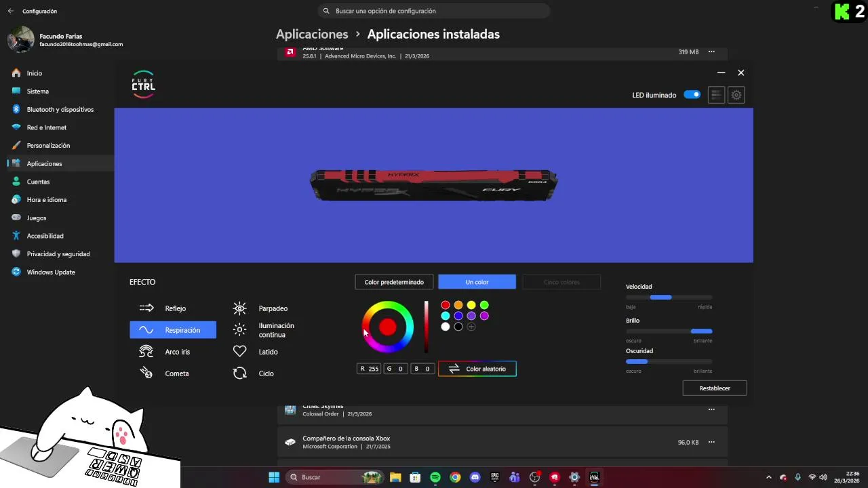Open Accesibilidad settings
The width and height of the screenshot is (868, 488).
pos(60,236)
